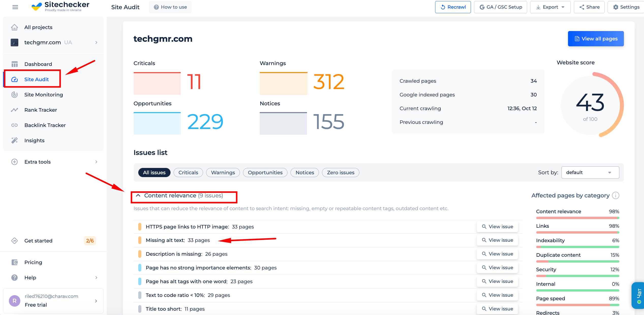Click "Title too short: 11 pages" text
The width and height of the screenshot is (644, 315).
click(x=175, y=309)
